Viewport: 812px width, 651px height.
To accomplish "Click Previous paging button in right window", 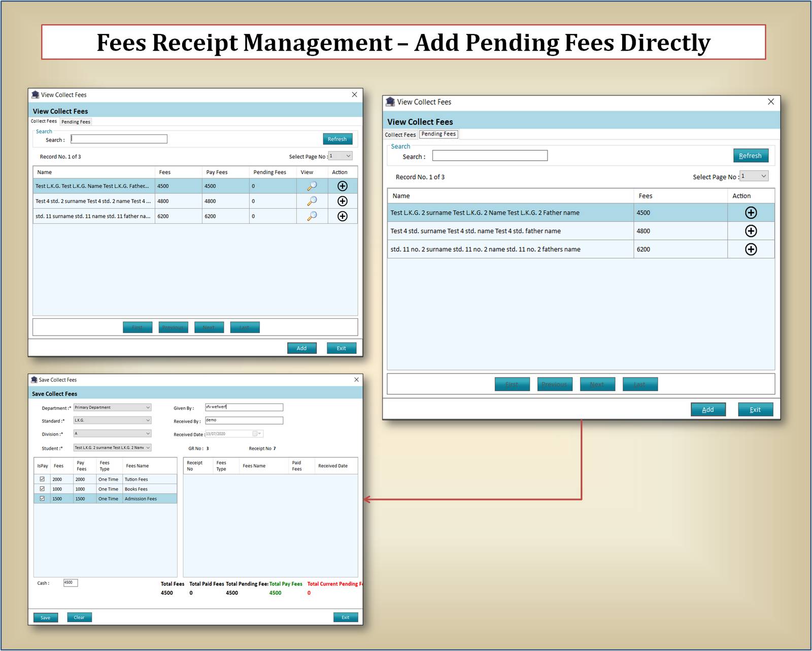I will click(555, 384).
